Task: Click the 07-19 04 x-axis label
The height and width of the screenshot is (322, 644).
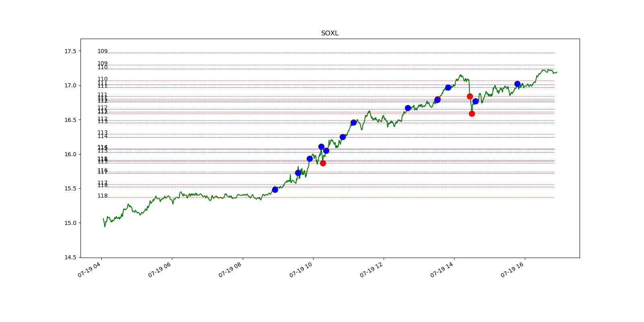Action: coord(89,270)
